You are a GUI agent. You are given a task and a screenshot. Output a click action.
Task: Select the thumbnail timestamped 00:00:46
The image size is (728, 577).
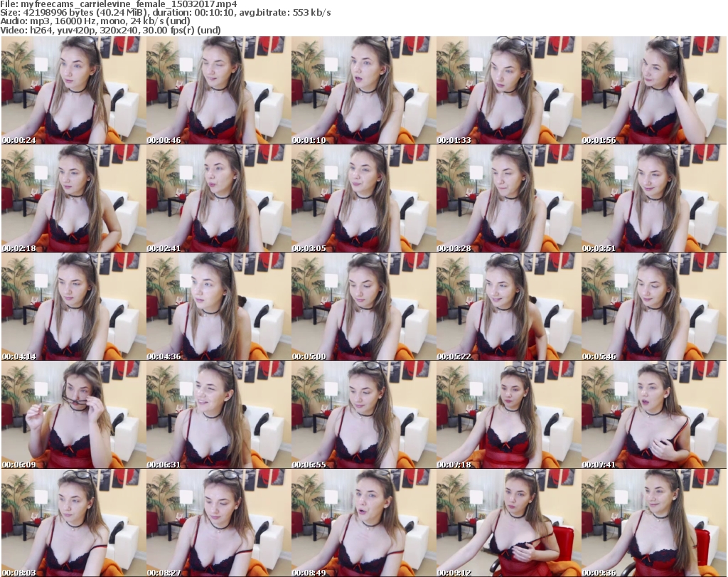point(219,90)
